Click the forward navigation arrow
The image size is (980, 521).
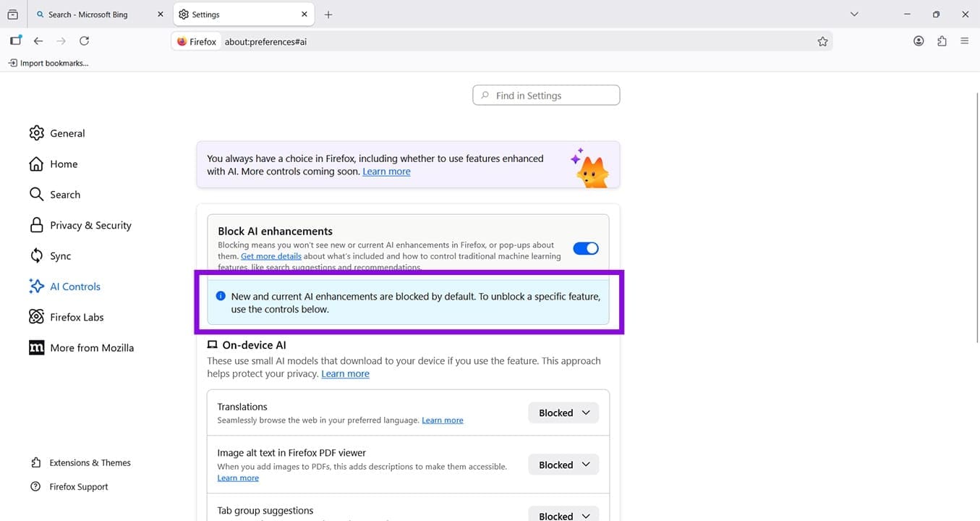point(61,41)
